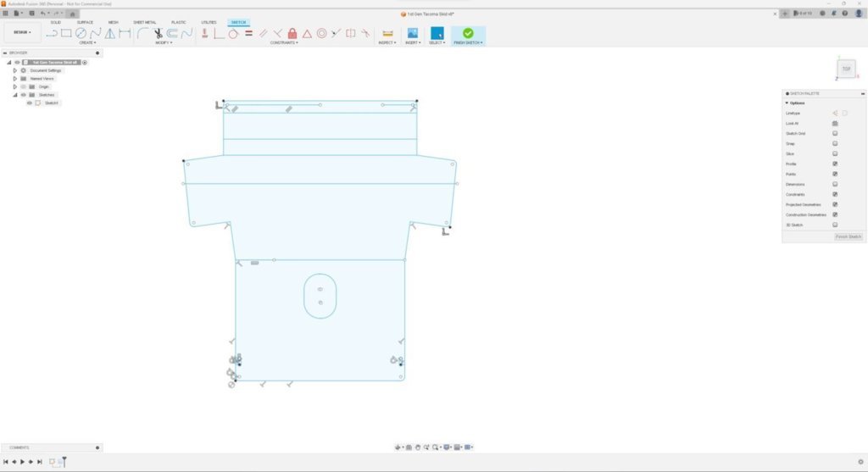Select the Mirror tool
The height and width of the screenshot is (472, 868).
click(110, 33)
